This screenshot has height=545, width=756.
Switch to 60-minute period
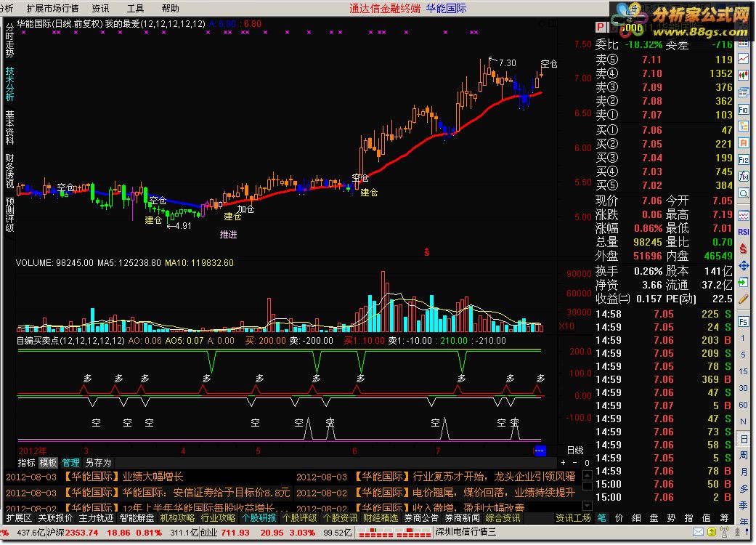(743, 405)
